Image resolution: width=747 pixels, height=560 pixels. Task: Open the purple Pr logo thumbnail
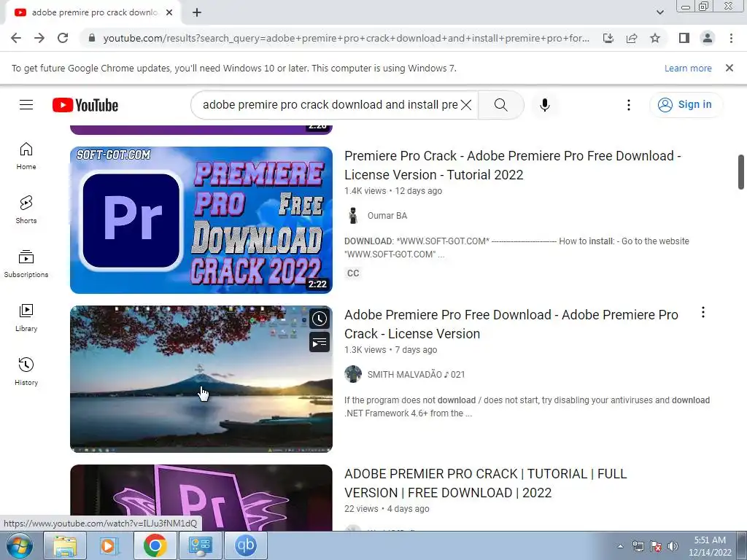(x=201, y=497)
